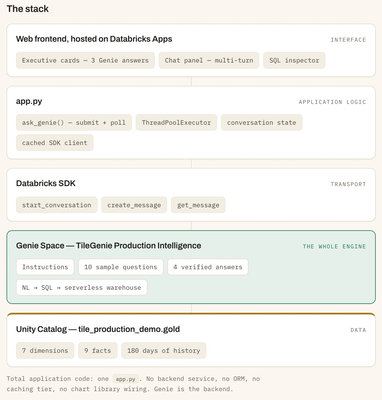Click 'The stack' title
This screenshot has width=382, height=400.
28,9
